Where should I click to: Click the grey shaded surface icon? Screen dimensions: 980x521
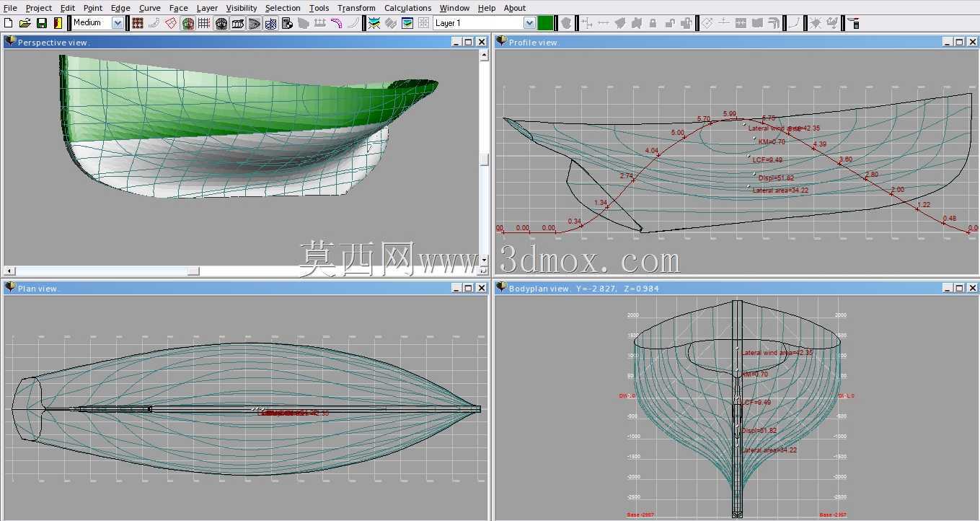[x=390, y=23]
